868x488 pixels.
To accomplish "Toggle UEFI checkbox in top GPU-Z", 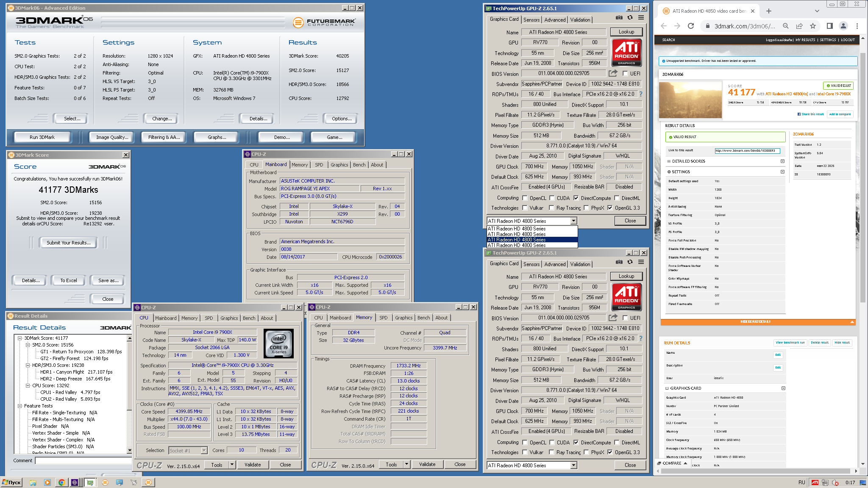I will point(625,73).
